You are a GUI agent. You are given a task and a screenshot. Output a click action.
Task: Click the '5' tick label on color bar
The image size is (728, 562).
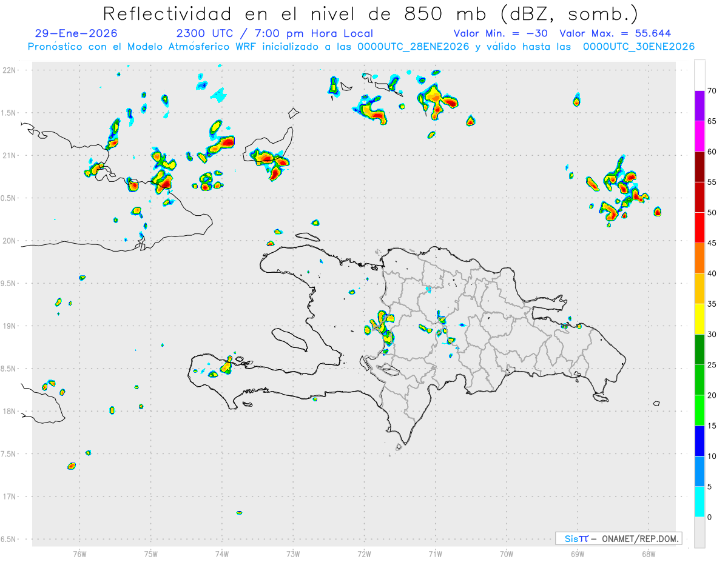click(709, 487)
